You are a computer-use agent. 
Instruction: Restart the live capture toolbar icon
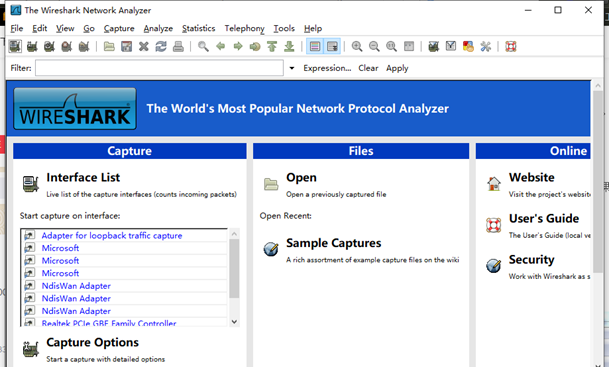coord(84,47)
